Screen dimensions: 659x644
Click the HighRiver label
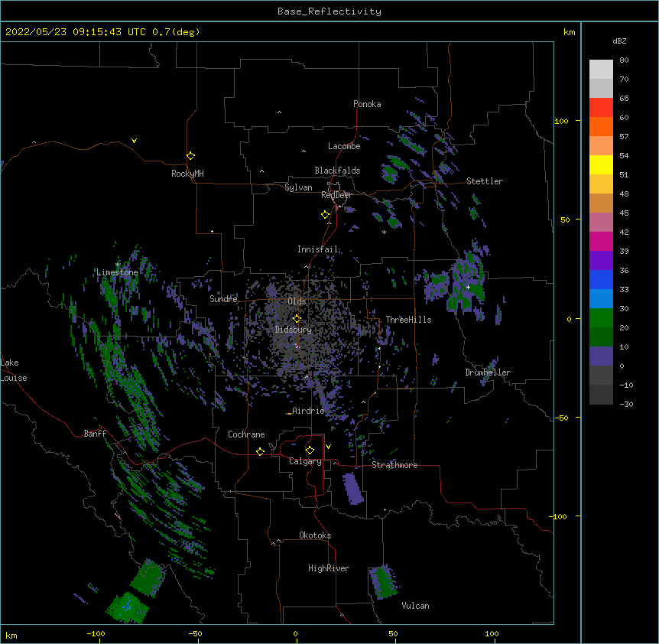coord(329,568)
